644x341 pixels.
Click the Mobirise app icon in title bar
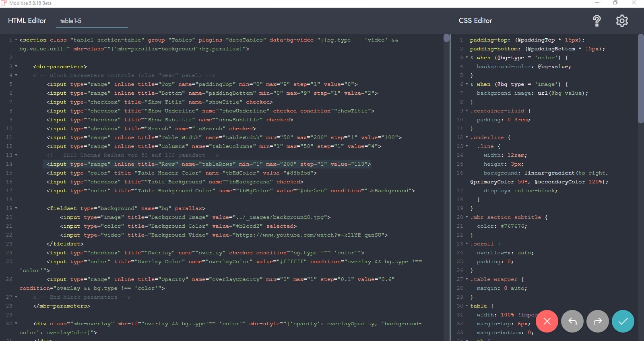(4, 3)
